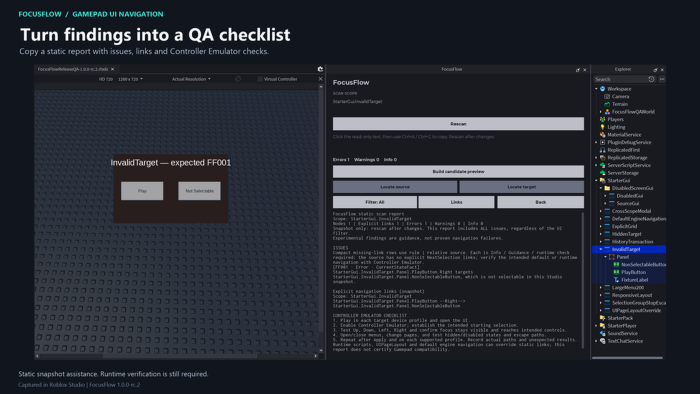The width and height of the screenshot is (700, 394).
Task: Enable the Virtual Controller checkbox
Action: [260, 79]
